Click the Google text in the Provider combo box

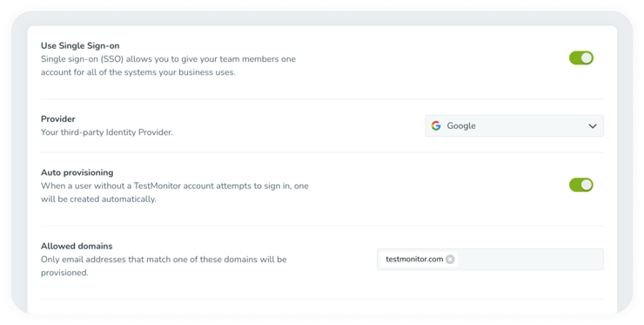(461, 125)
